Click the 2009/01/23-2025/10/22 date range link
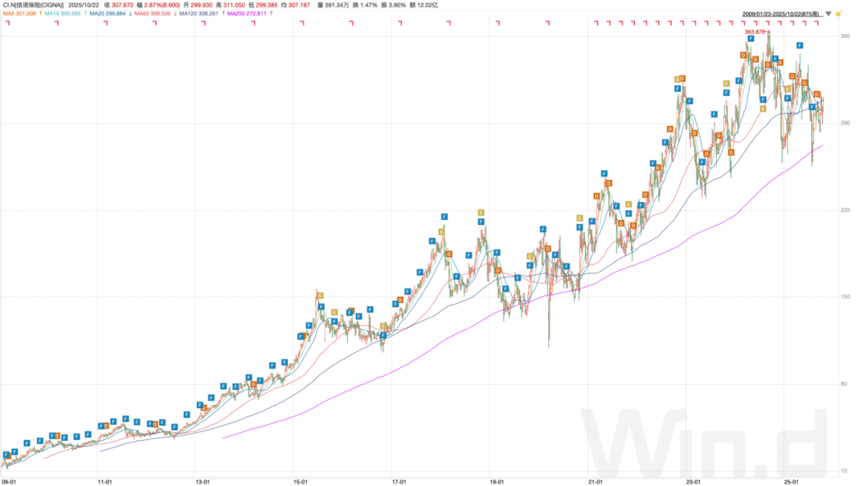The width and height of the screenshot is (868, 486). click(781, 14)
